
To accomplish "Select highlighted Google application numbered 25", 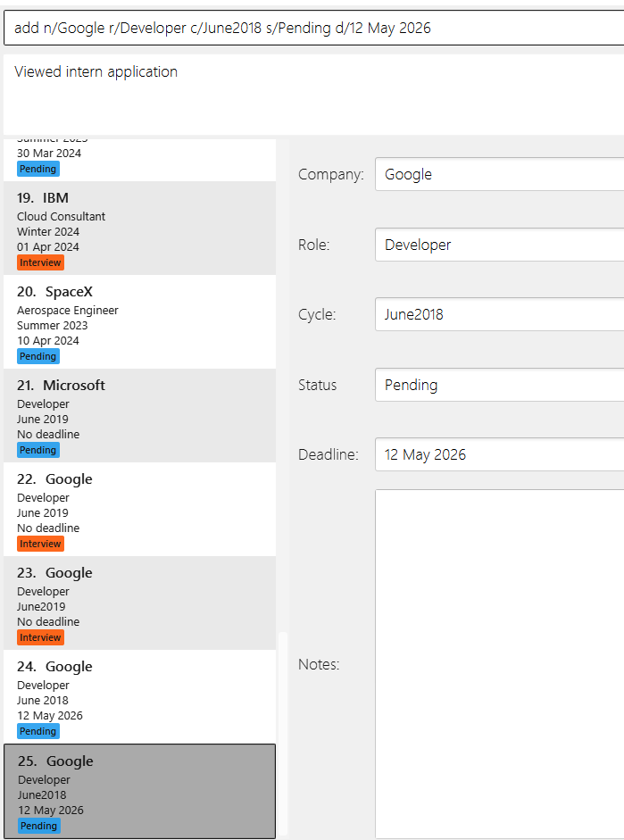I will pos(140,791).
